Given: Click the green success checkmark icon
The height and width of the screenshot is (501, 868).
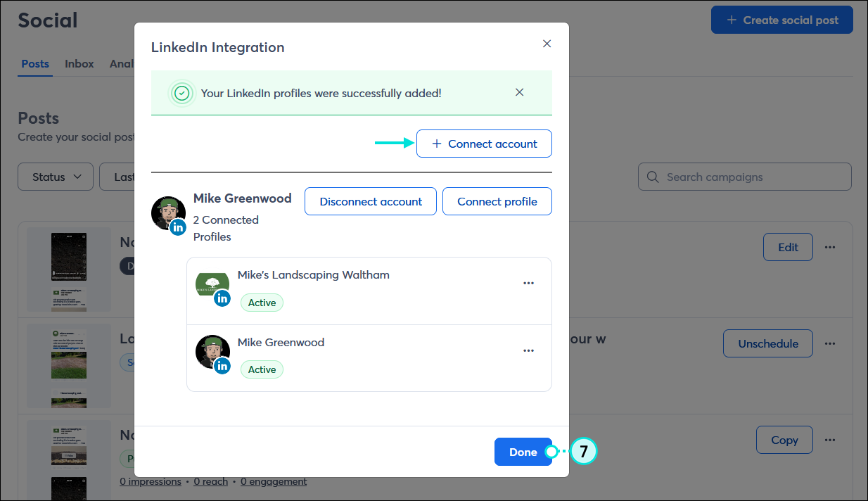Looking at the screenshot, I should click(x=182, y=93).
